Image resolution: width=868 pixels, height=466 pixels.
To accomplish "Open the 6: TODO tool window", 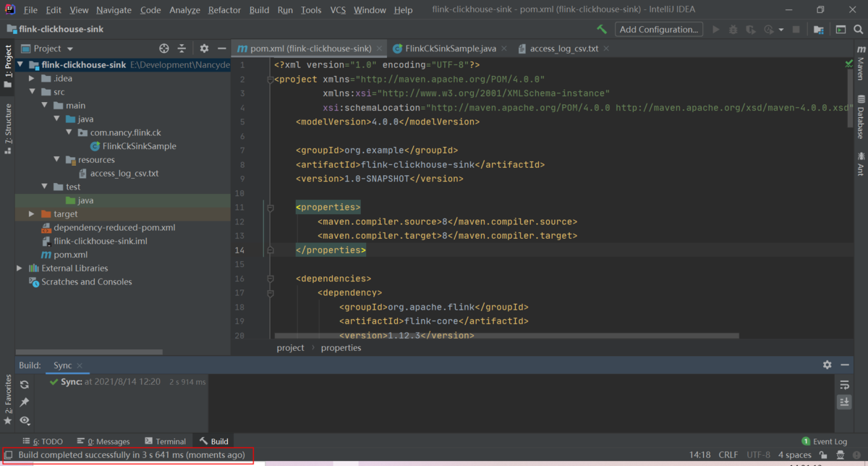I will tap(43, 441).
